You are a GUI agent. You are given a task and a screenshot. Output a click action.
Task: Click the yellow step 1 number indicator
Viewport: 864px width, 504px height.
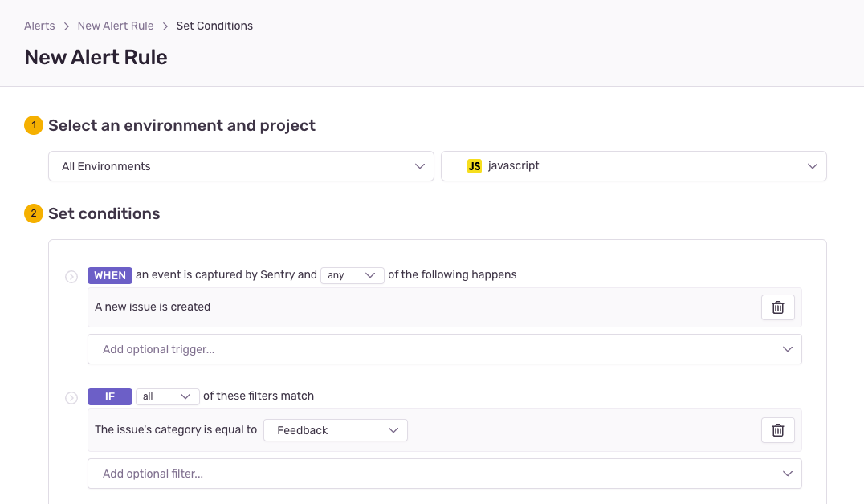pyautogui.click(x=32, y=125)
